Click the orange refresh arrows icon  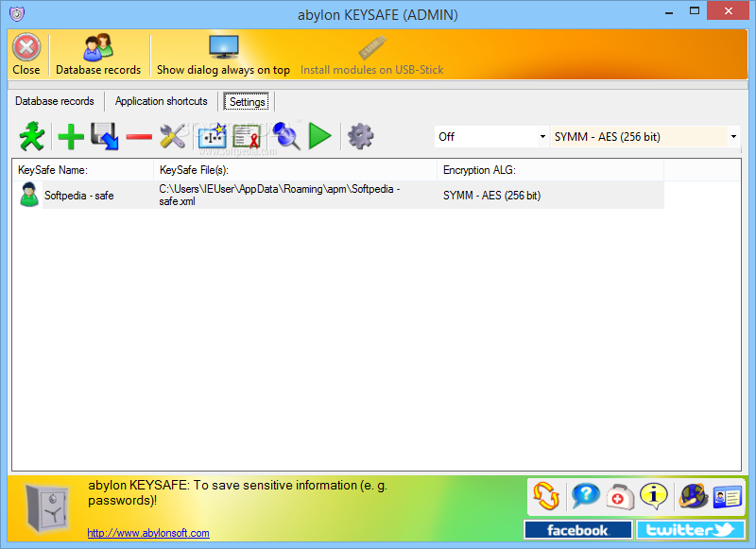(546, 496)
